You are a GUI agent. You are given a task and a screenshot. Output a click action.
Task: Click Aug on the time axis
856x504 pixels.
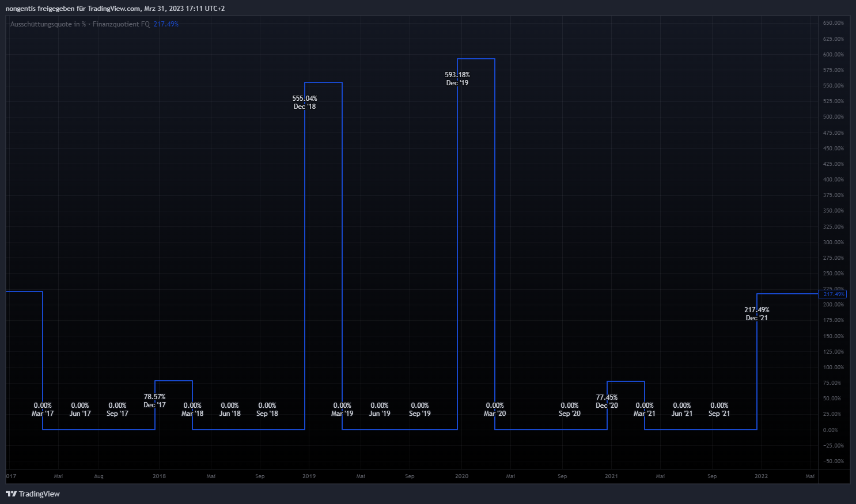point(99,476)
